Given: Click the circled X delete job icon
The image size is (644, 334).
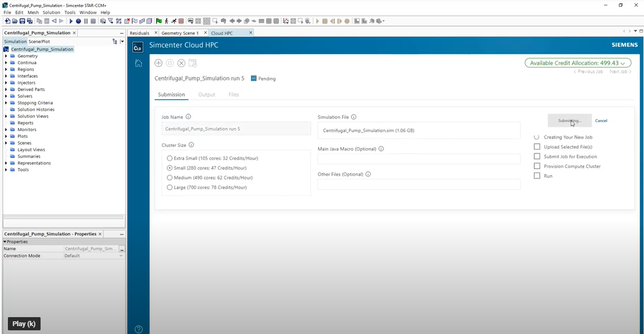Looking at the screenshot, I should click(181, 63).
